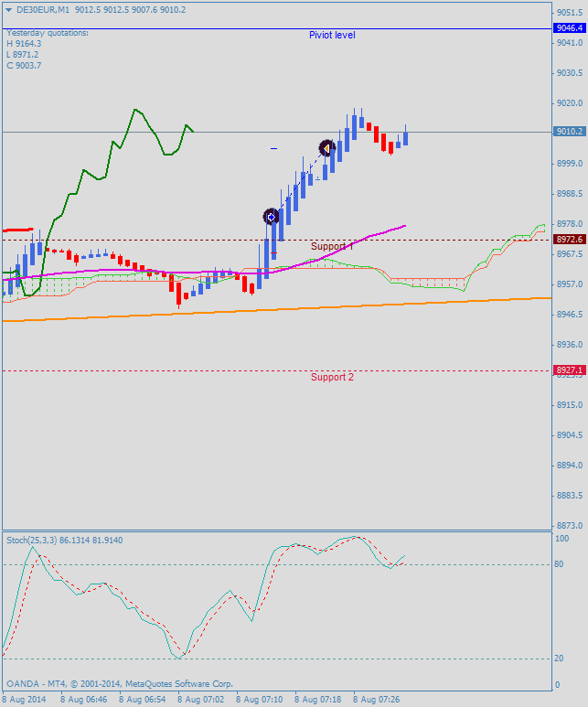Image resolution: width=588 pixels, height=707 pixels.
Task: Click the yellow trade exit arrow marker
Action: 326,147
